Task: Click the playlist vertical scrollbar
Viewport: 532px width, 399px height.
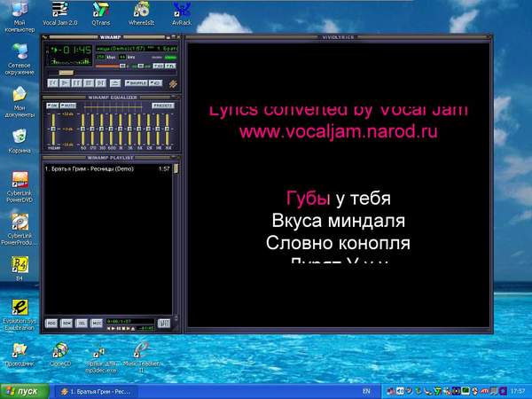Action: coord(176,239)
